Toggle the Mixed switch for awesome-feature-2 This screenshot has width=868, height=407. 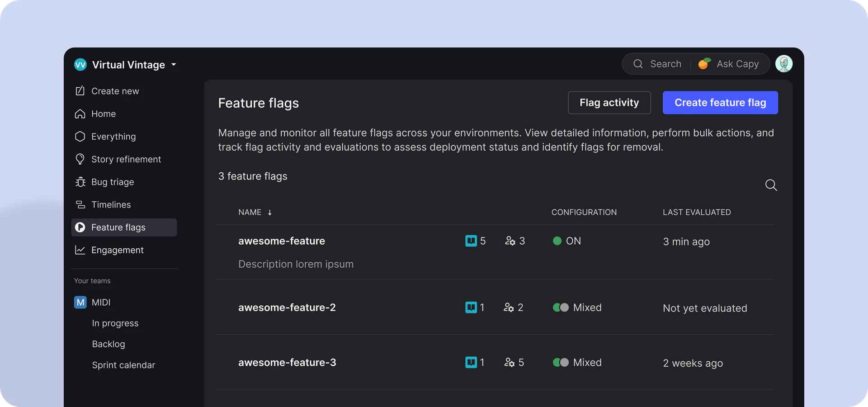click(x=561, y=308)
